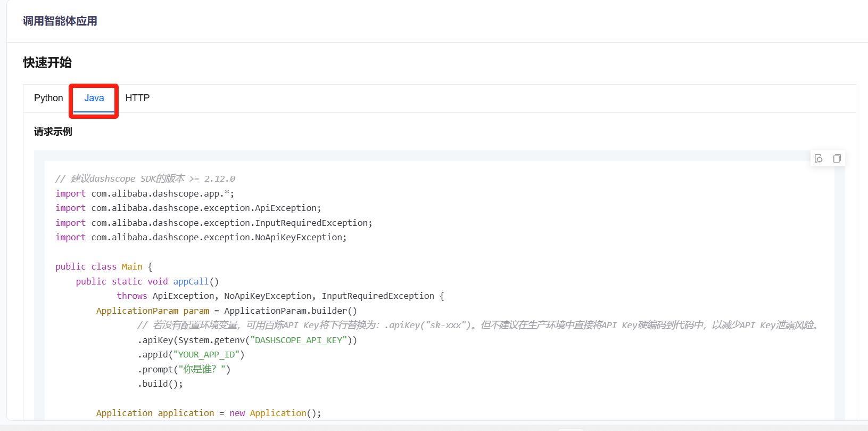This screenshot has height=431, width=868.
Task: Click the appCall method declaration line
Action: 147,281
